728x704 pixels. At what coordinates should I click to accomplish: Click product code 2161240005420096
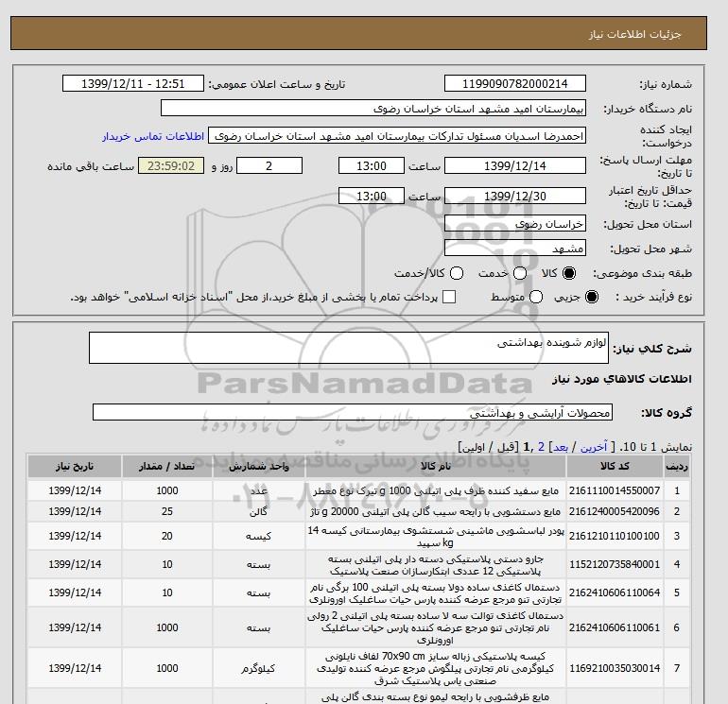coord(615,511)
